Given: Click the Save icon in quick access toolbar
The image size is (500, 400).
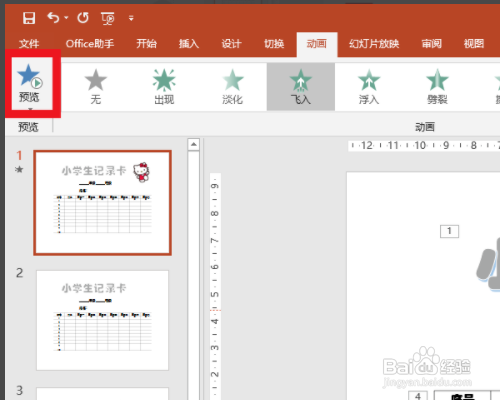Looking at the screenshot, I should coord(29,18).
